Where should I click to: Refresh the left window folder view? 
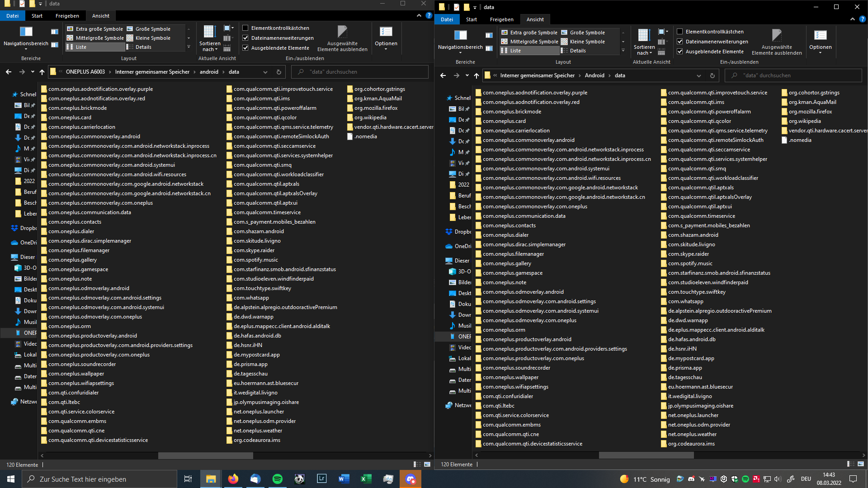click(279, 72)
